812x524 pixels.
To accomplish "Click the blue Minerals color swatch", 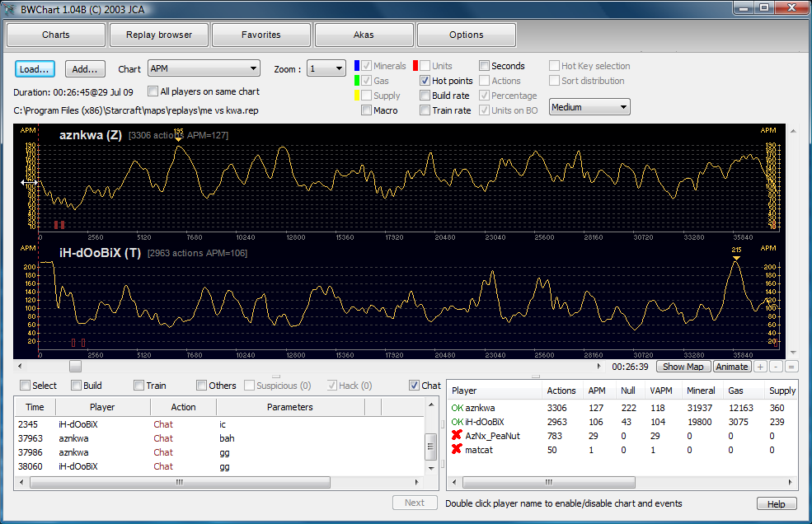I will (357, 66).
